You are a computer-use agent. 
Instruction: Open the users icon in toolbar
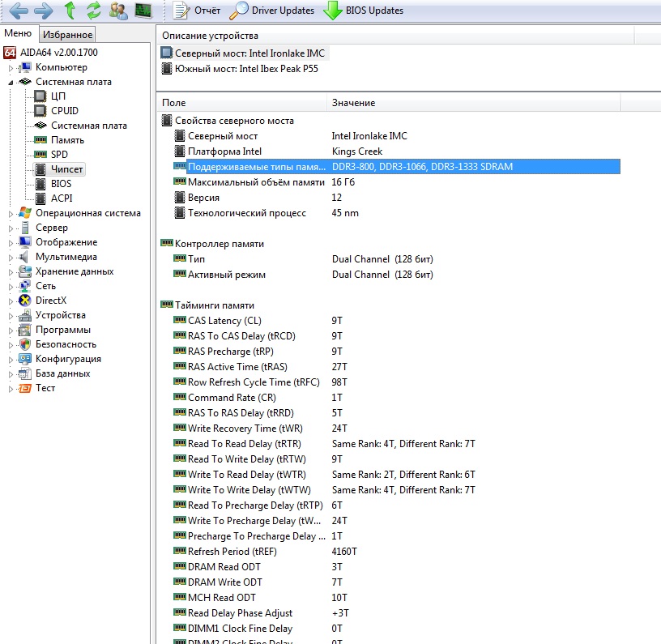[x=118, y=11]
